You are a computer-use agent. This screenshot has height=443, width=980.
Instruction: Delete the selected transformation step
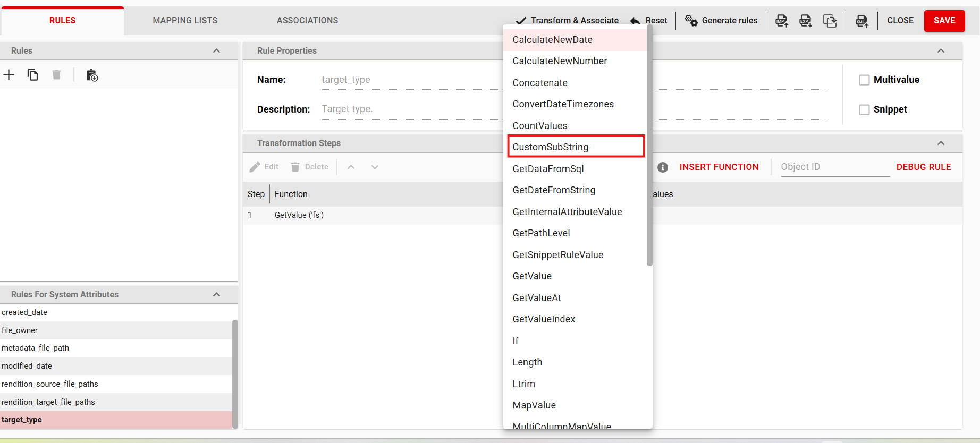(309, 167)
